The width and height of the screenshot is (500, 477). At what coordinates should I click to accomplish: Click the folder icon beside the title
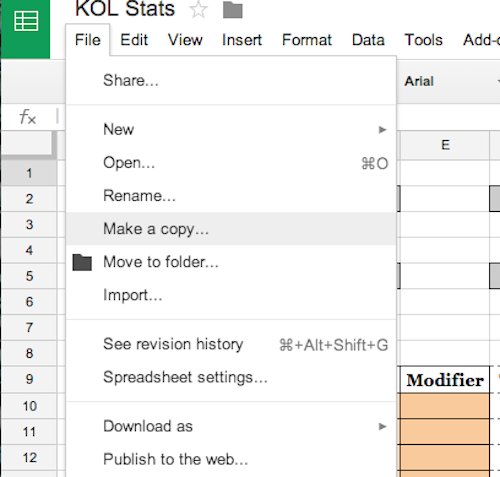click(232, 9)
